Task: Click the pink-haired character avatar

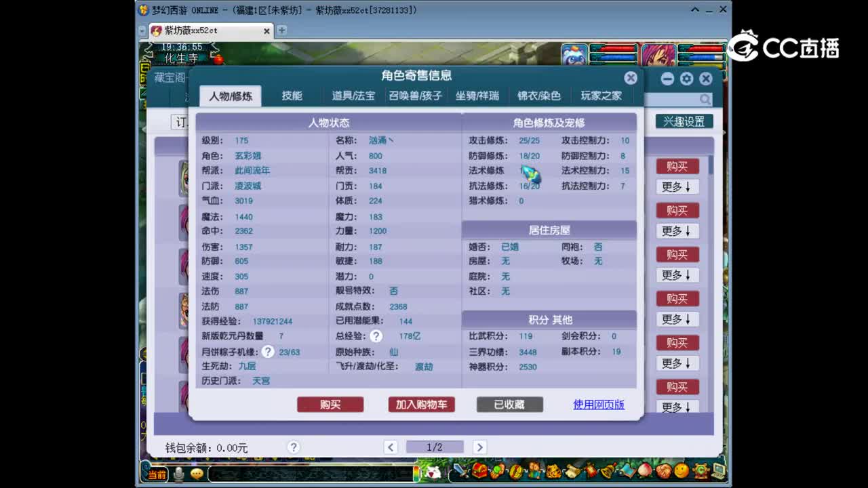Action: (x=658, y=56)
